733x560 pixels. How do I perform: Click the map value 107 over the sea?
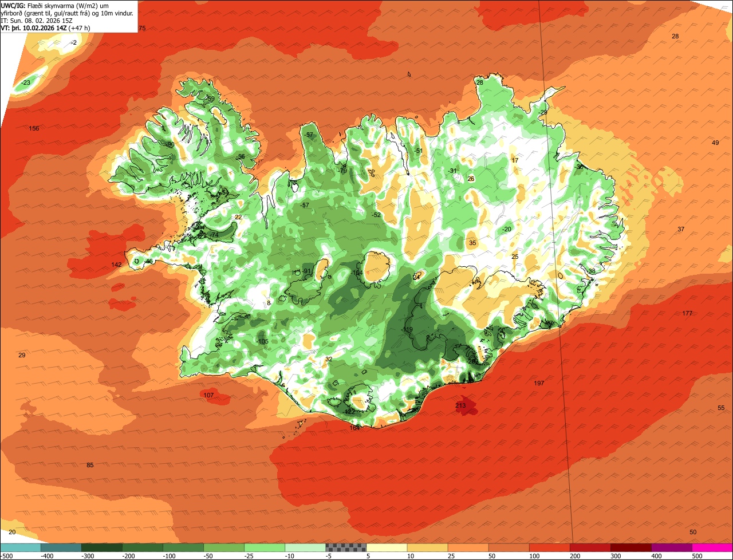pos(208,395)
